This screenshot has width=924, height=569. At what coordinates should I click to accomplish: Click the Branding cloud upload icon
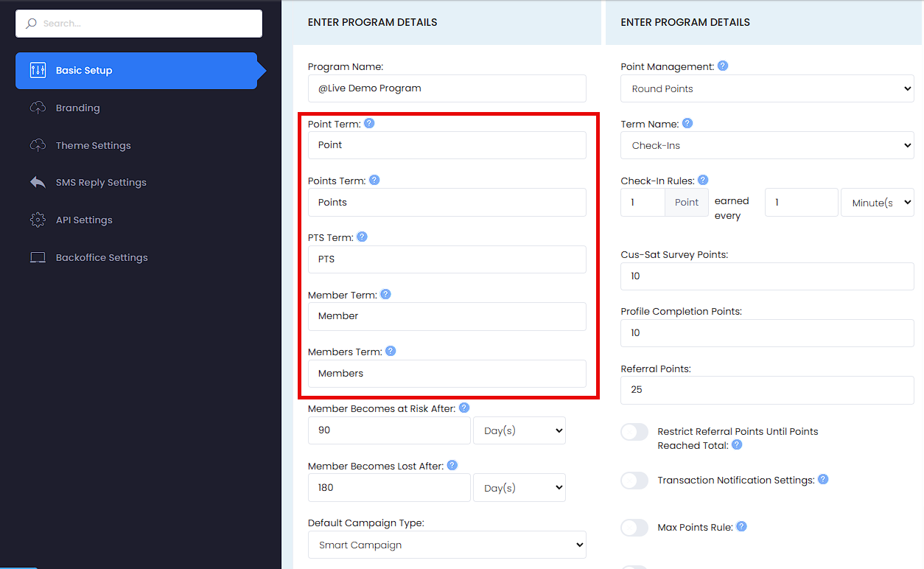pyautogui.click(x=38, y=108)
